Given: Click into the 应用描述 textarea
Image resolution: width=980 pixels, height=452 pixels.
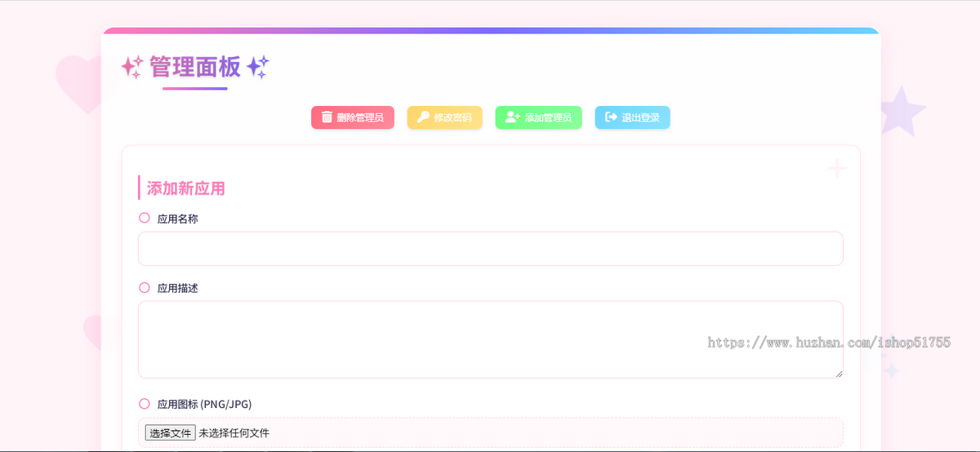Looking at the screenshot, I should pyautogui.click(x=490, y=339).
